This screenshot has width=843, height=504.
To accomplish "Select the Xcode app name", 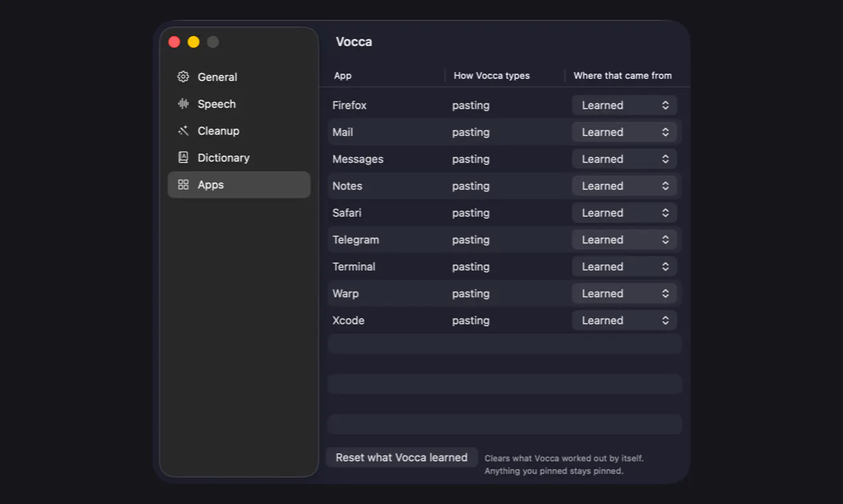I will [348, 320].
